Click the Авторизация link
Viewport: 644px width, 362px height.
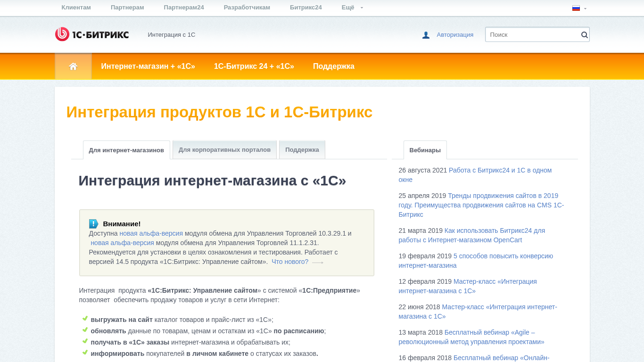tap(454, 34)
